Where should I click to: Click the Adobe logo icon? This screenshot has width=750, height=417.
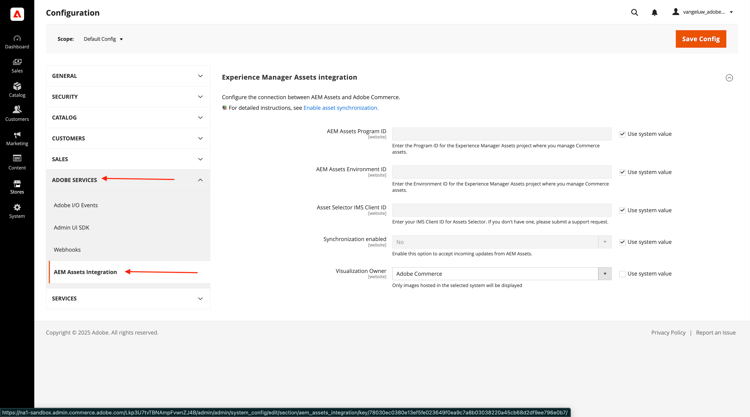point(17,14)
